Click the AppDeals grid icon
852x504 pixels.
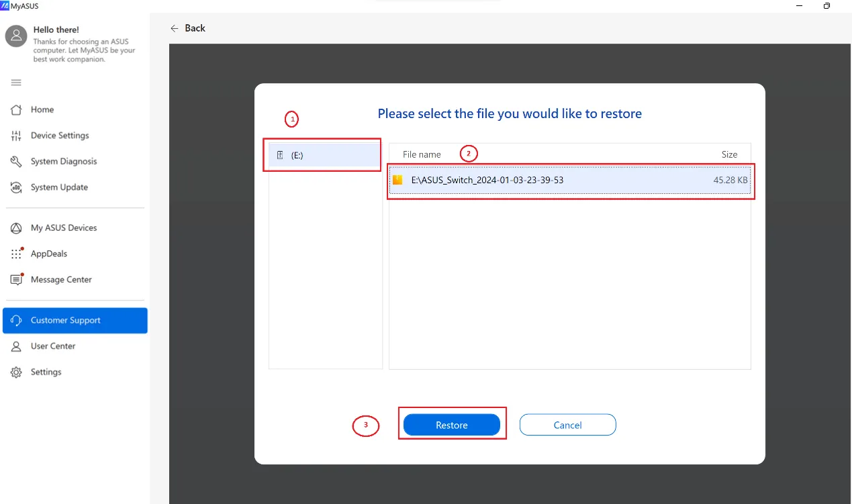tap(17, 254)
